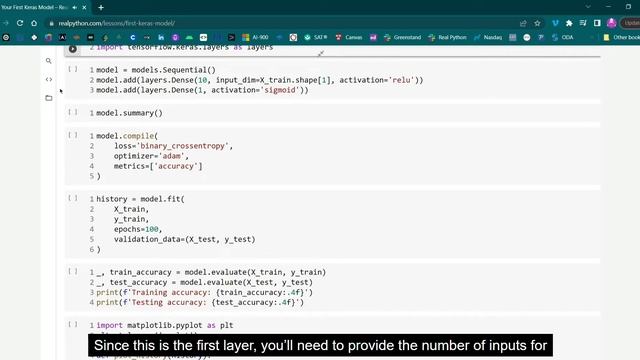Open the Other bookmarks folder
The width and height of the screenshot is (640, 360).
coord(622,37)
